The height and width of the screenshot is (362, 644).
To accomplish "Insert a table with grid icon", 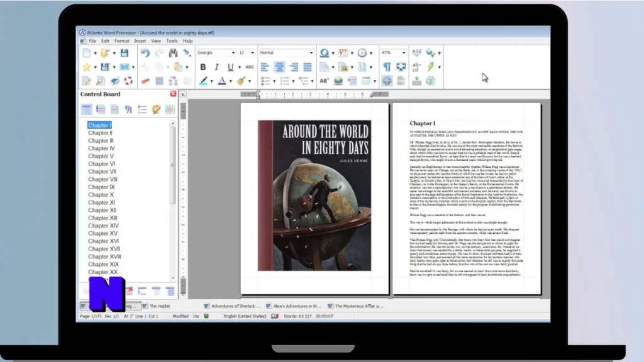I will tap(367, 81).
